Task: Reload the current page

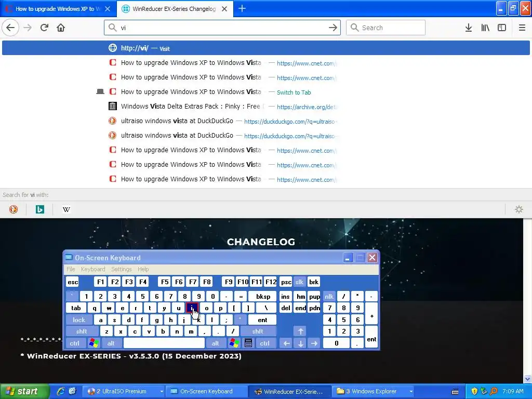Action: pyautogui.click(x=45, y=28)
